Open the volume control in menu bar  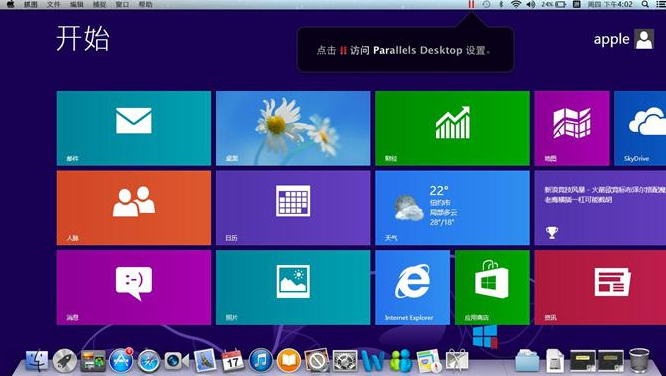pyautogui.click(x=531, y=4)
